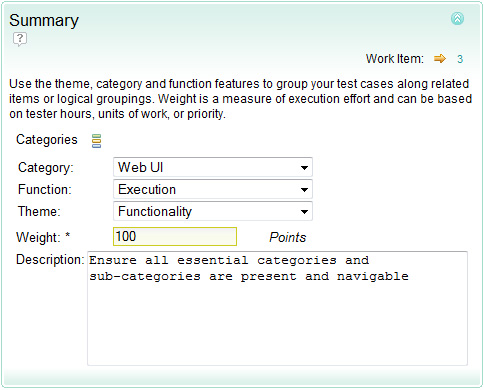Click the Weight field containing 100
The image size is (484, 390).
click(175, 237)
